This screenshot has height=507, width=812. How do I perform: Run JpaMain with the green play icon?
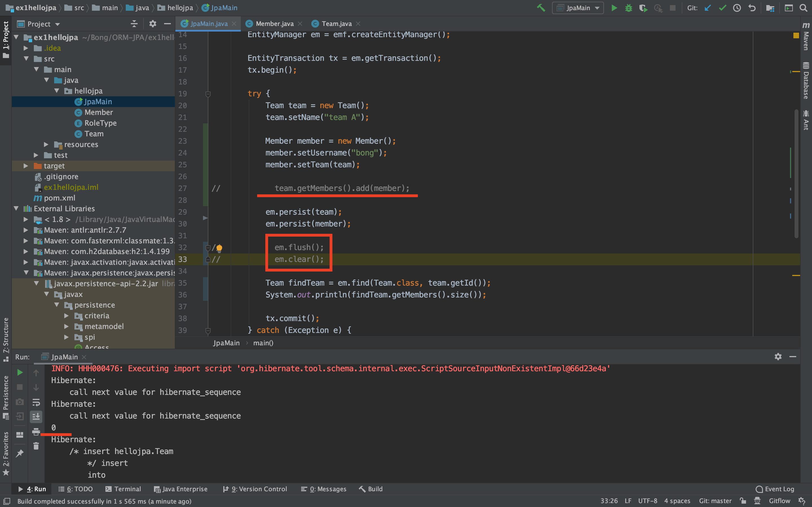[614, 8]
